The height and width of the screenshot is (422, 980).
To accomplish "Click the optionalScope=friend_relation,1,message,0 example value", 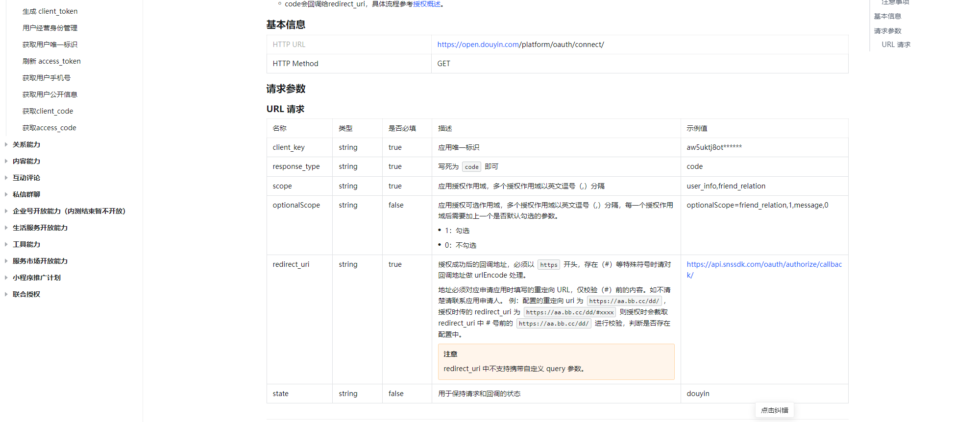I will coord(757,205).
